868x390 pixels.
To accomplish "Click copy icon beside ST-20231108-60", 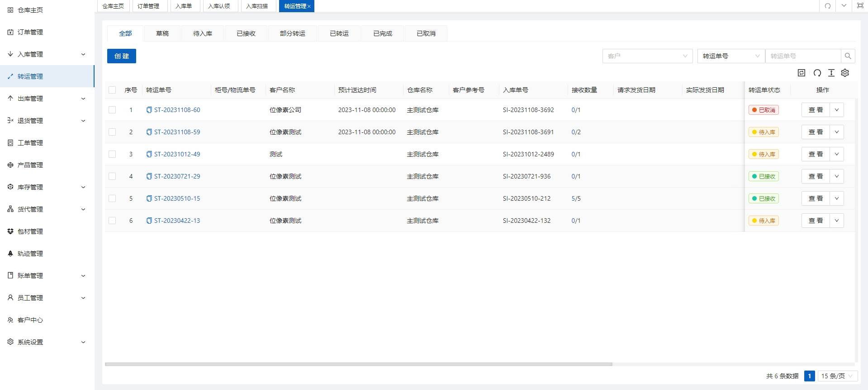I will 149,110.
